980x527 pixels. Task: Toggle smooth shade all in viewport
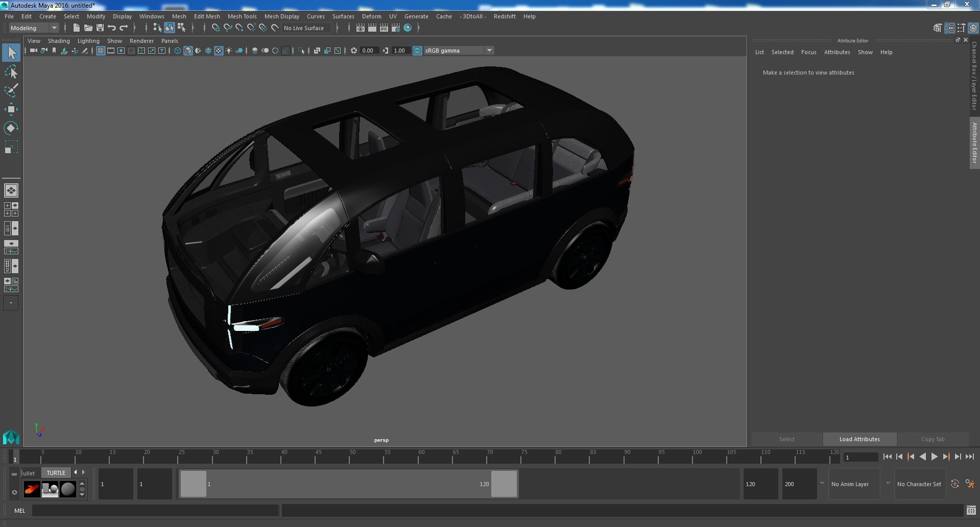[188, 51]
